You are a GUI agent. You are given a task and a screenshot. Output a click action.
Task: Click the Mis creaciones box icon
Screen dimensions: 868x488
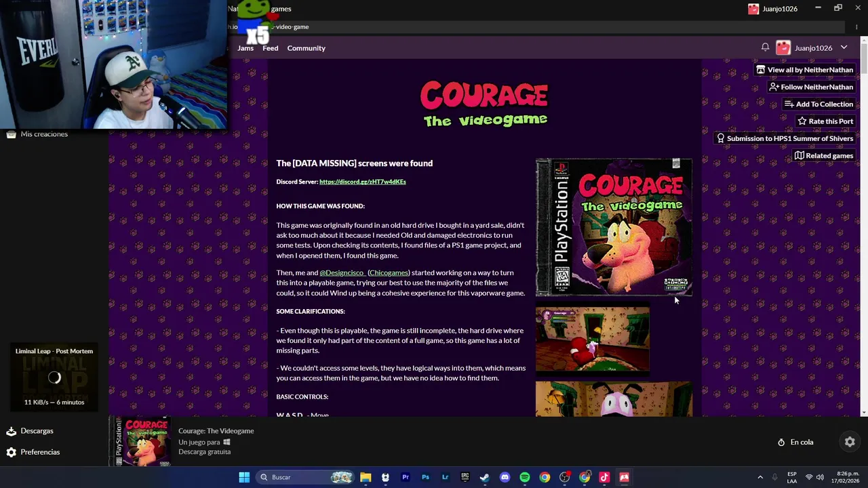(x=11, y=134)
